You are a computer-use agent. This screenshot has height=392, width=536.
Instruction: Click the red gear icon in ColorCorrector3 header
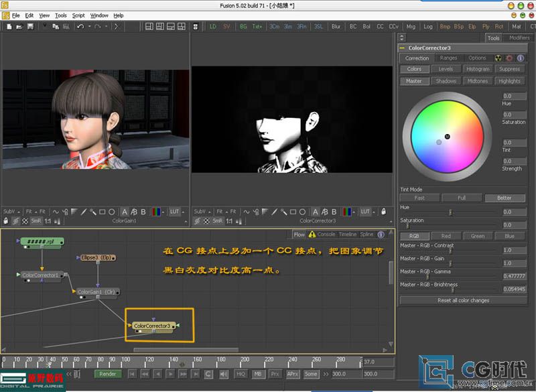(509, 58)
